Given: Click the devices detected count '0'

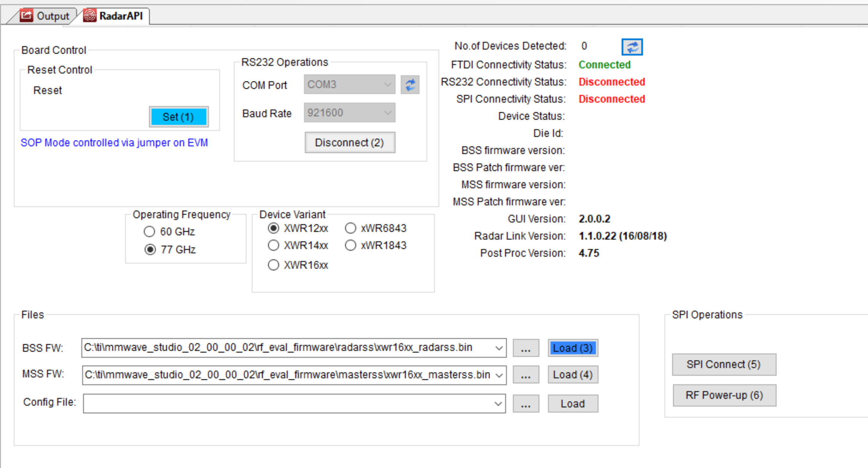Looking at the screenshot, I should point(584,46).
